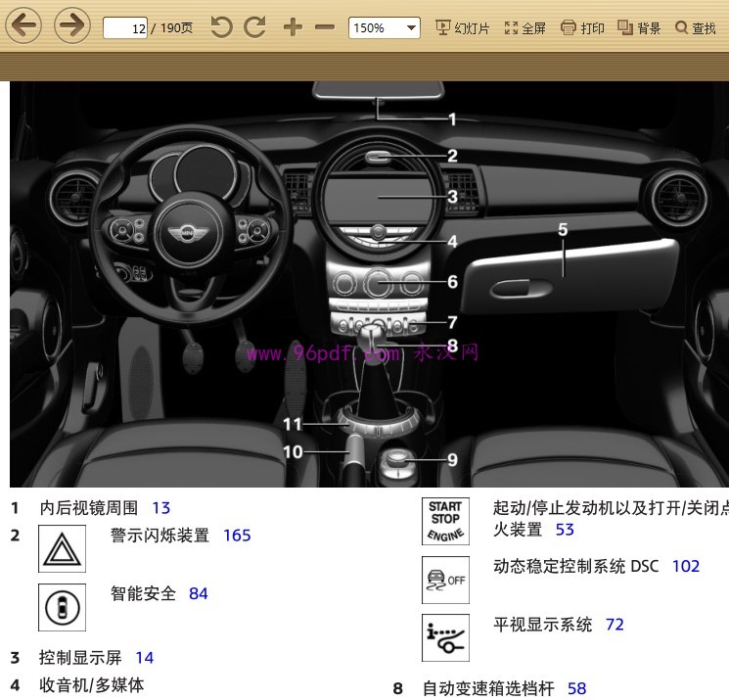Screen dimensions: 729x700
Task: Open page link 72 for 平视显示系统
Action: pos(615,625)
